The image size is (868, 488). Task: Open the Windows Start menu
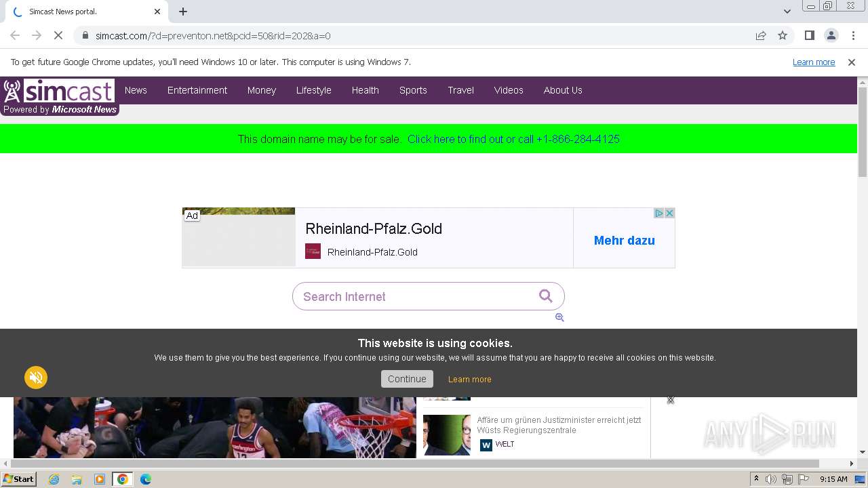[19, 479]
